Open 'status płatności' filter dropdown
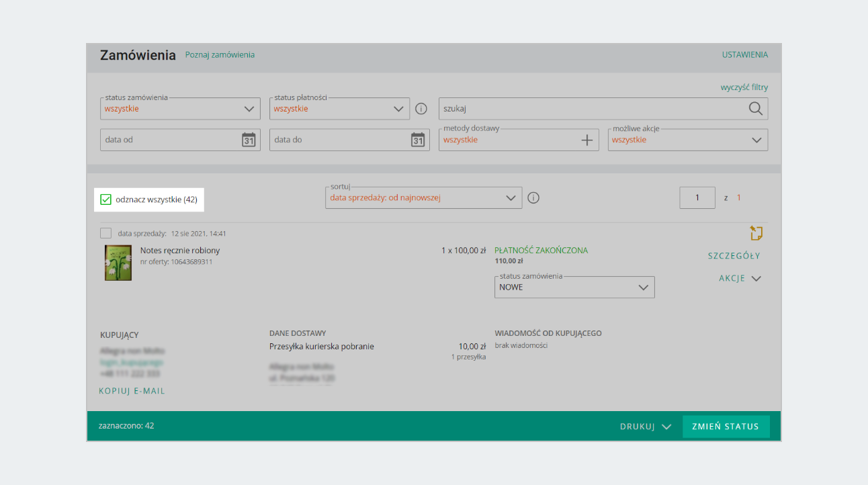Viewport: 868px width, 485px height. (x=339, y=109)
